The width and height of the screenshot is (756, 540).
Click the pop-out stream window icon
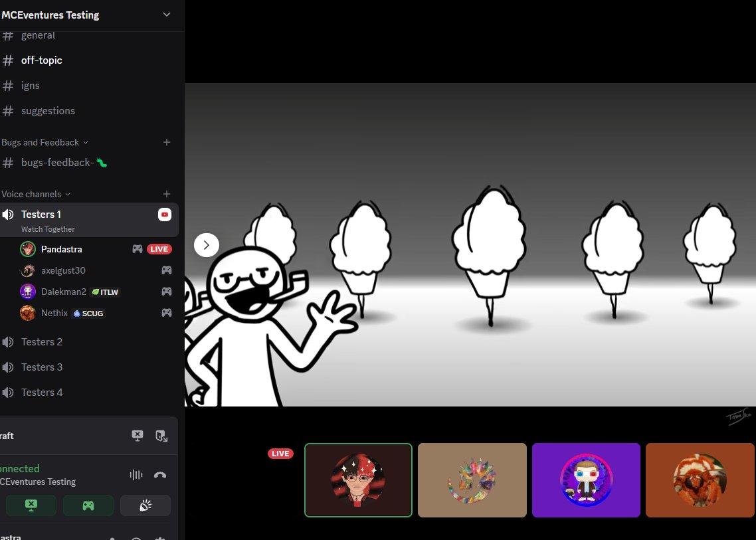161,436
